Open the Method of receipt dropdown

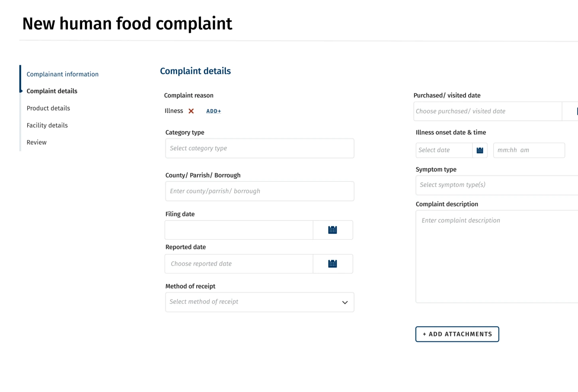[x=259, y=302]
